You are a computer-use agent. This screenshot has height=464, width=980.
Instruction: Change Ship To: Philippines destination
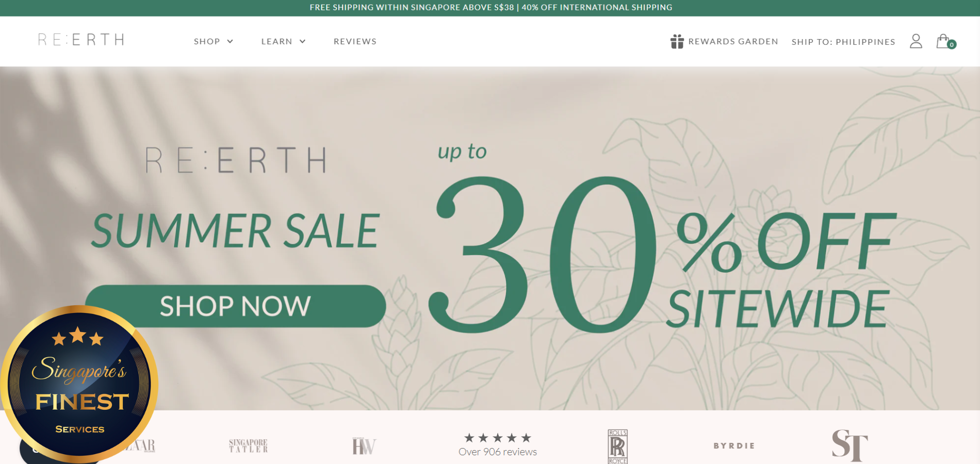coord(843,42)
